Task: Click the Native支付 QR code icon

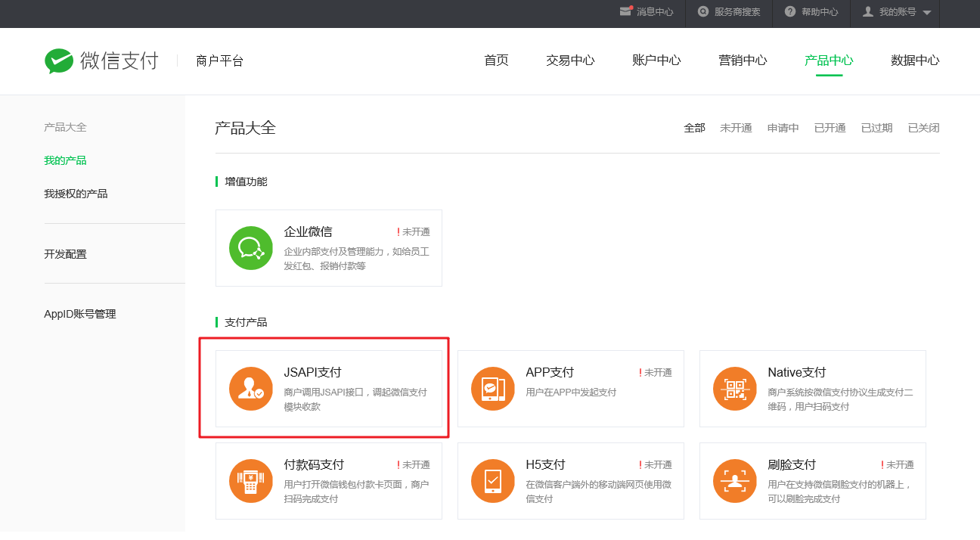Action: click(x=734, y=389)
